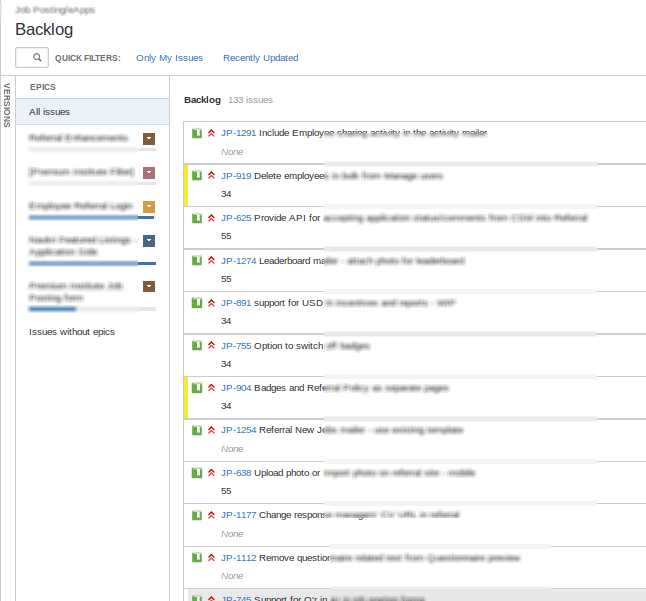Viewport: 646px width, 601px height.
Task: Open issue JP-755 link
Action: [x=236, y=346]
